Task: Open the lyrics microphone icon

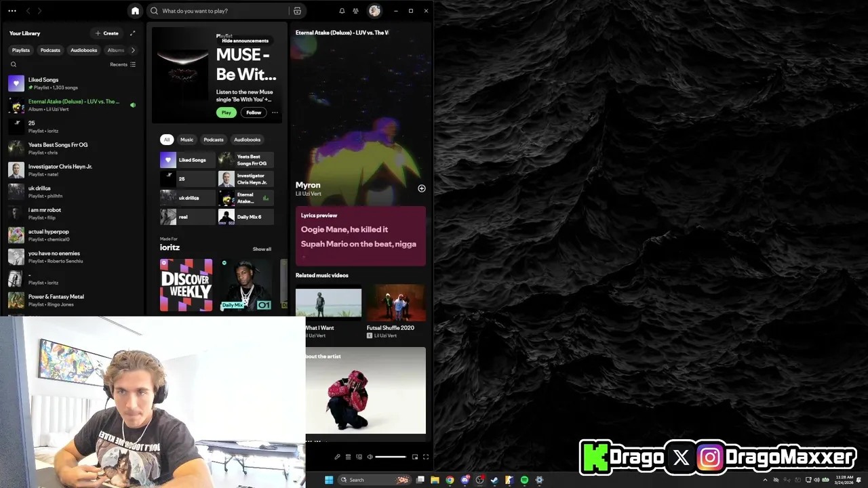Action: pyautogui.click(x=337, y=457)
